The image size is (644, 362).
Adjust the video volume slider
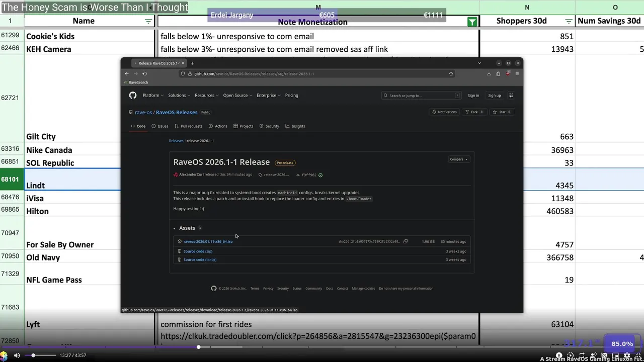[41, 355]
